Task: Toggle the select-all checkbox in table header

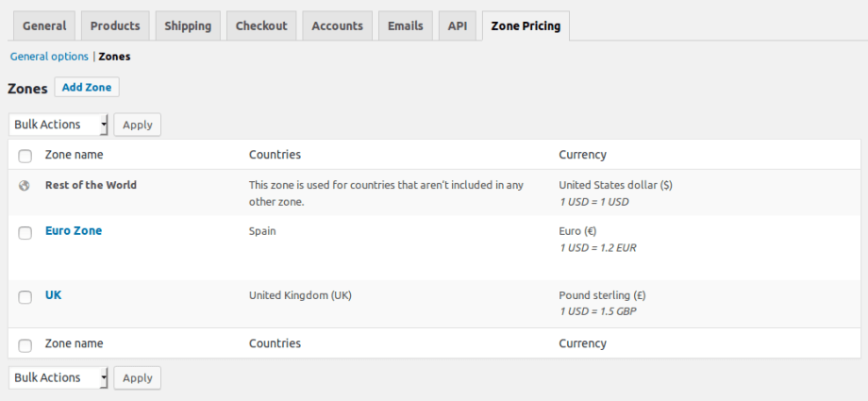Action: click(25, 157)
